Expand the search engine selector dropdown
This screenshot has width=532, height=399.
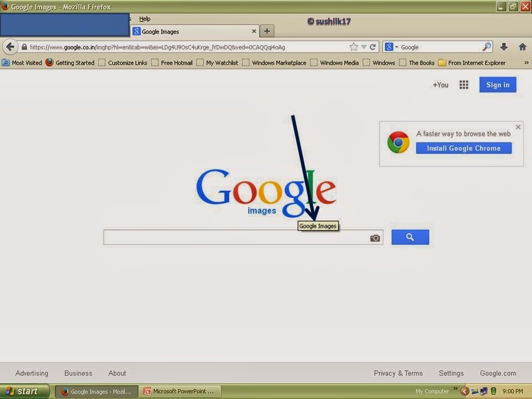[392, 47]
